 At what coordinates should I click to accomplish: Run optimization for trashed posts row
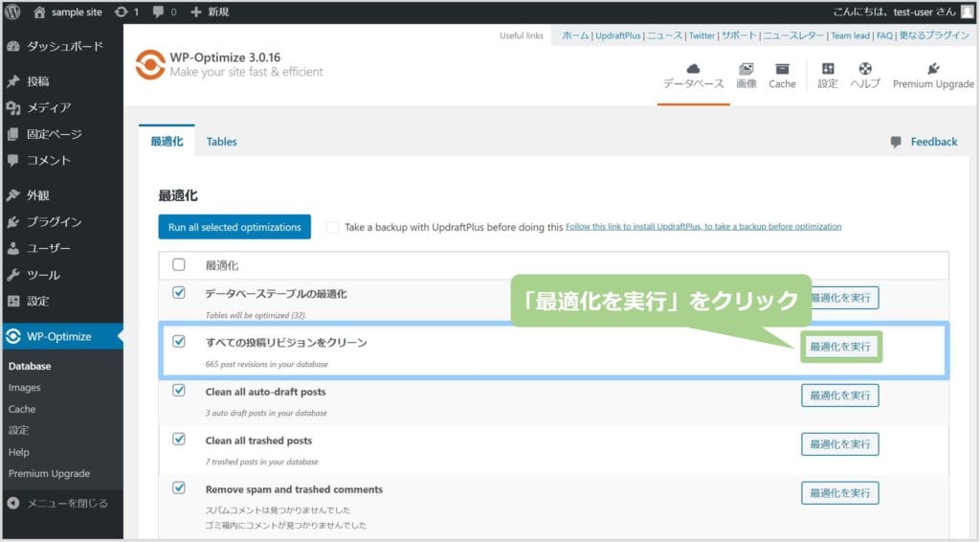pos(840,444)
